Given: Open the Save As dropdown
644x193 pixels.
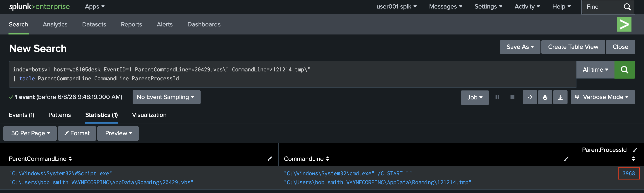Looking at the screenshot, I should [520, 47].
